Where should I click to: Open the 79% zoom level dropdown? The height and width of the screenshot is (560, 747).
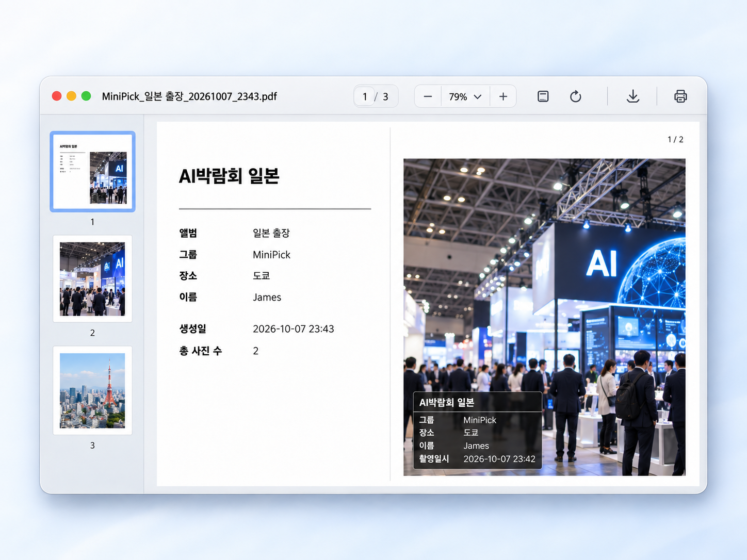465,96
